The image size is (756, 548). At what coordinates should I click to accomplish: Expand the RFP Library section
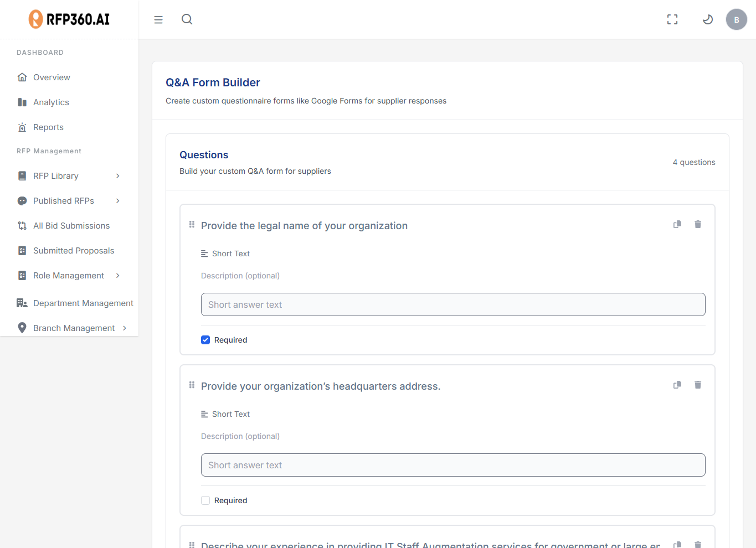(x=117, y=175)
